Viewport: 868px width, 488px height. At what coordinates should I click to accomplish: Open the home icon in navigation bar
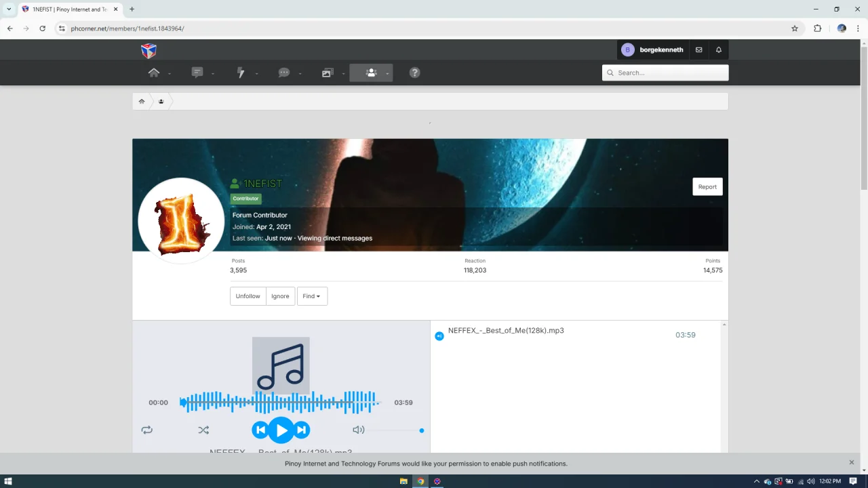point(154,73)
